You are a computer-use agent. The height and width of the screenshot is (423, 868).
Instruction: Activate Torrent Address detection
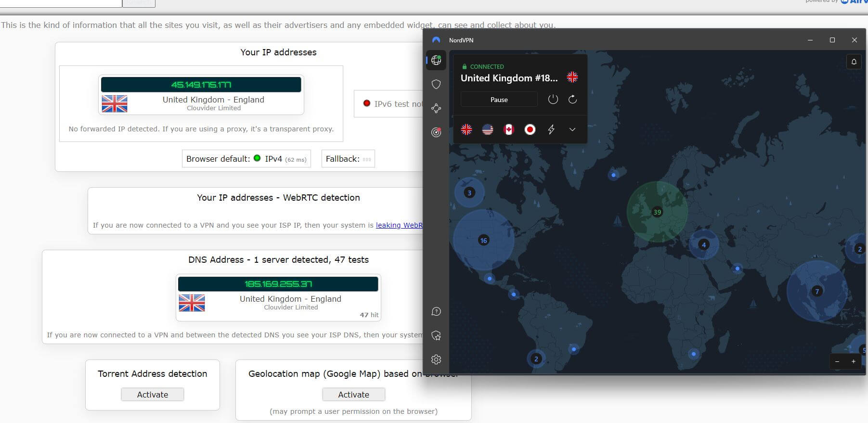coord(153,395)
